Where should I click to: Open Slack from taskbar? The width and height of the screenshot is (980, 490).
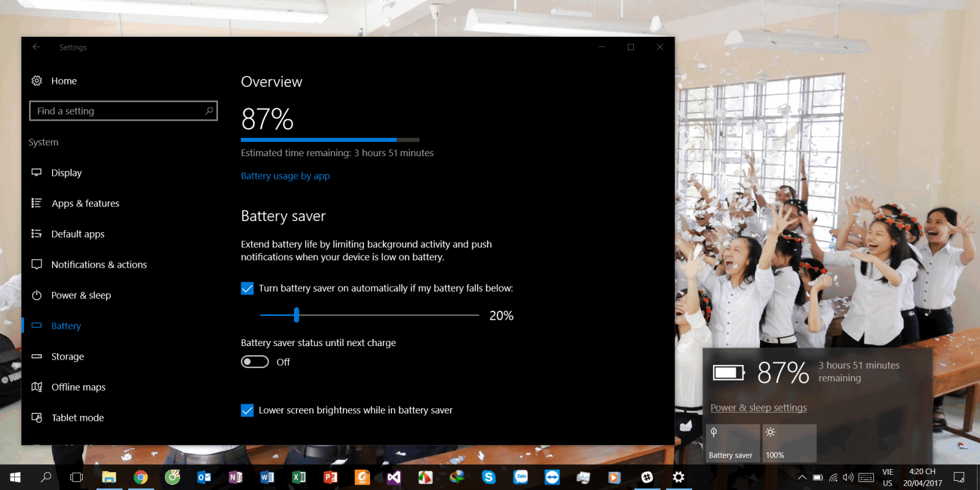click(x=647, y=477)
